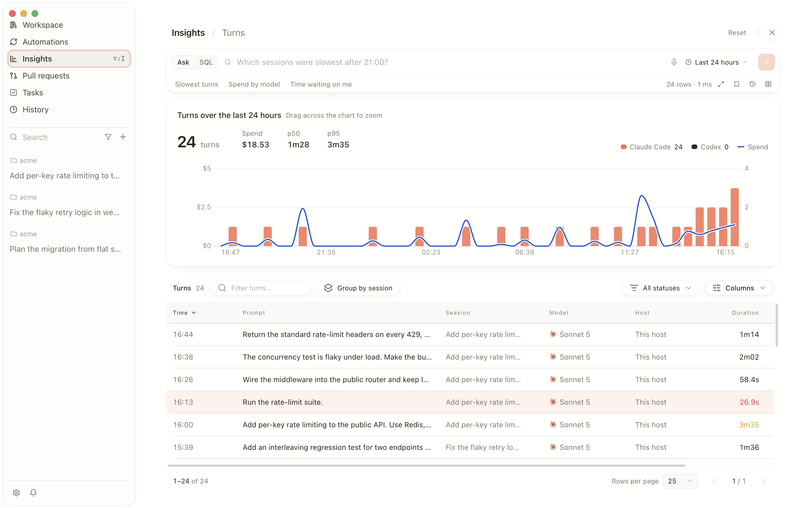Select the row 'Wire the middleware into the public router'
Viewport: 812px width, 508px height.
coord(470,379)
